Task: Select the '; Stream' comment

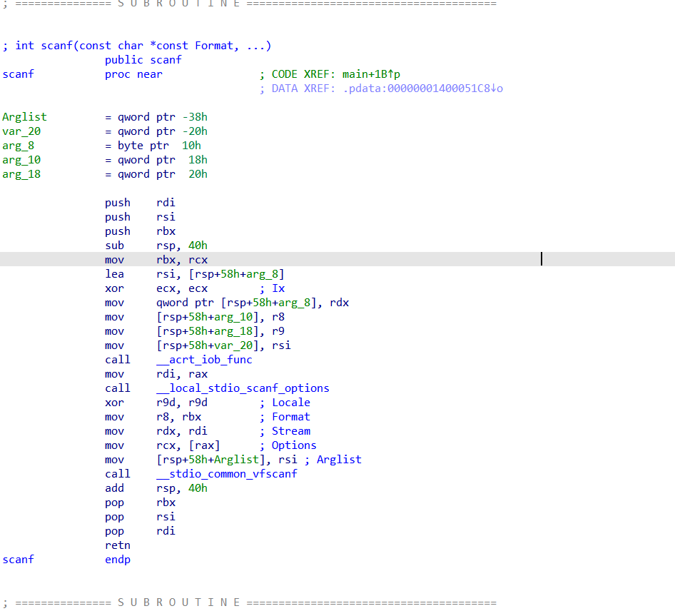Action: [285, 430]
